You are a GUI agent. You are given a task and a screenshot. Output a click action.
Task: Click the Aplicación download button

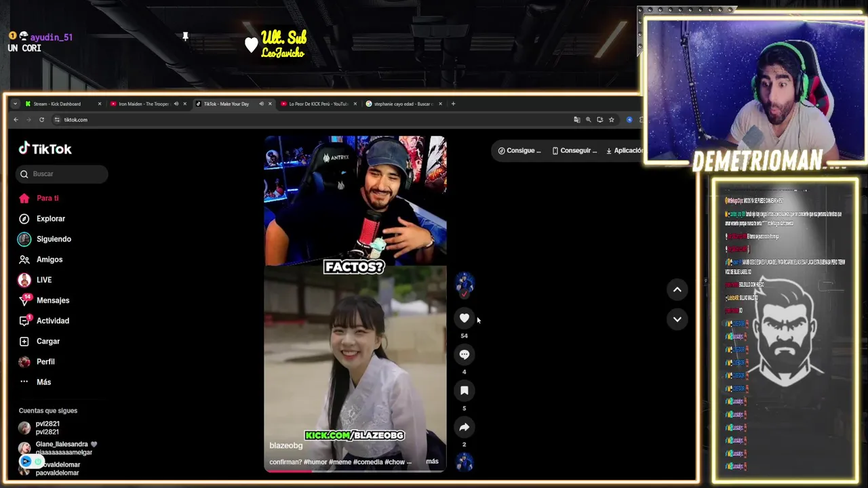tap(624, 150)
